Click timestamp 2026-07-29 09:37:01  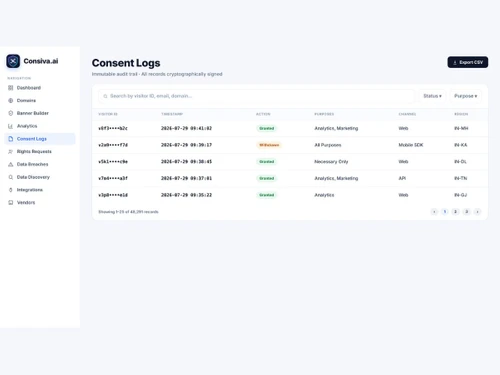(x=186, y=178)
